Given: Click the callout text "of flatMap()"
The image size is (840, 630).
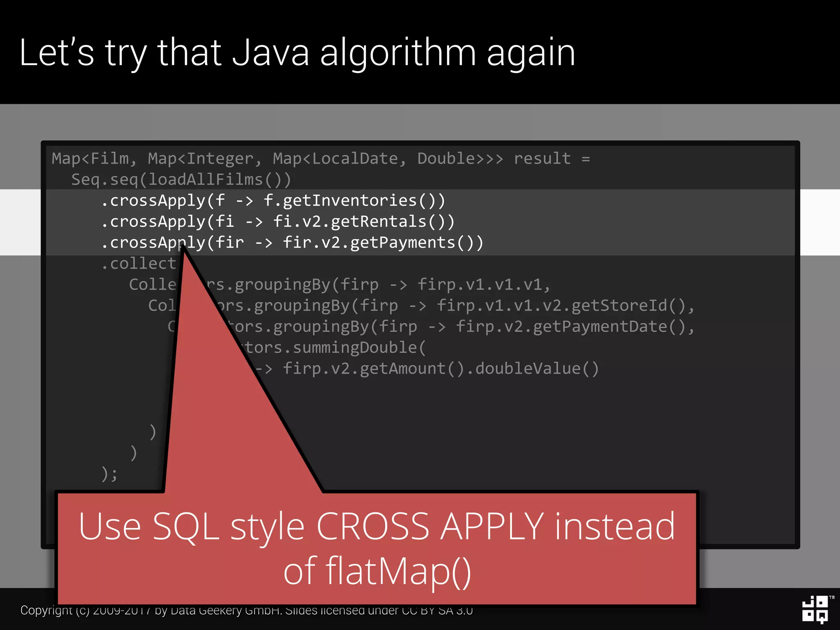Looking at the screenshot, I should coord(377,571).
